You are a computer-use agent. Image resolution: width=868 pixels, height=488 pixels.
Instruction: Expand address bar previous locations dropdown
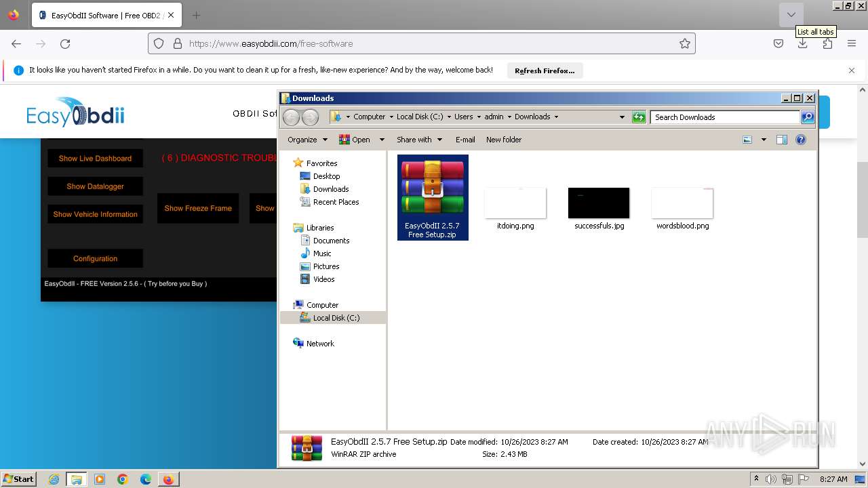(622, 117)
